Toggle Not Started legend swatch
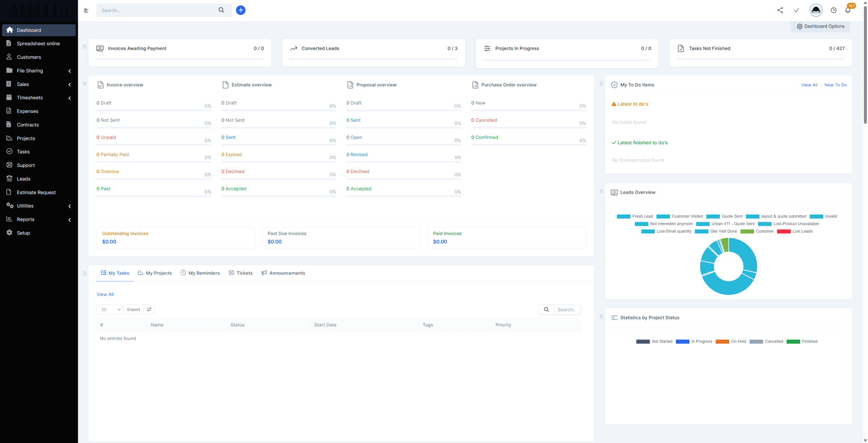 643,342
